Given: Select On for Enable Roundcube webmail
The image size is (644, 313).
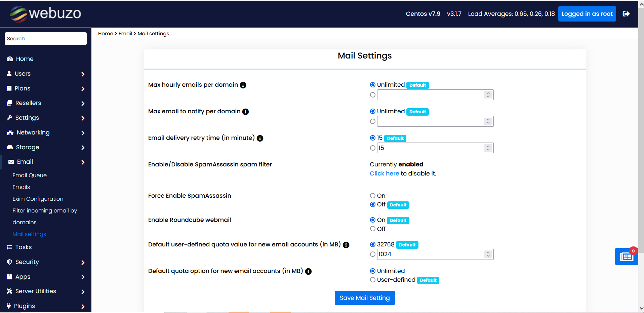Looking at the screenshot, I should tap(373, 220).
